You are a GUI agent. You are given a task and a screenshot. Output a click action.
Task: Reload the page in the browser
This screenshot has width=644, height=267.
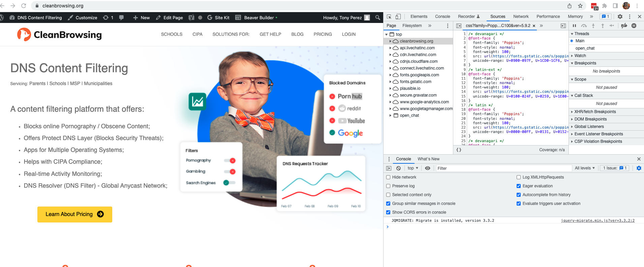pyautogui.click(x=24, y=6)
